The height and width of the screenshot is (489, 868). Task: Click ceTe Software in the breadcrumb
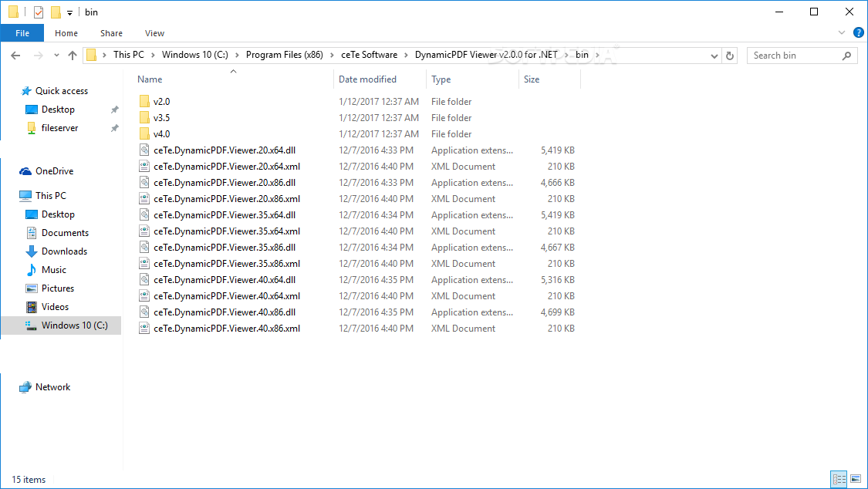pos(370,55)
